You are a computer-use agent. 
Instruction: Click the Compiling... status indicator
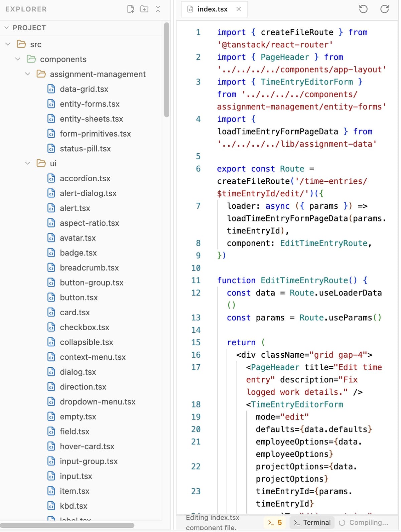[364, 523]
